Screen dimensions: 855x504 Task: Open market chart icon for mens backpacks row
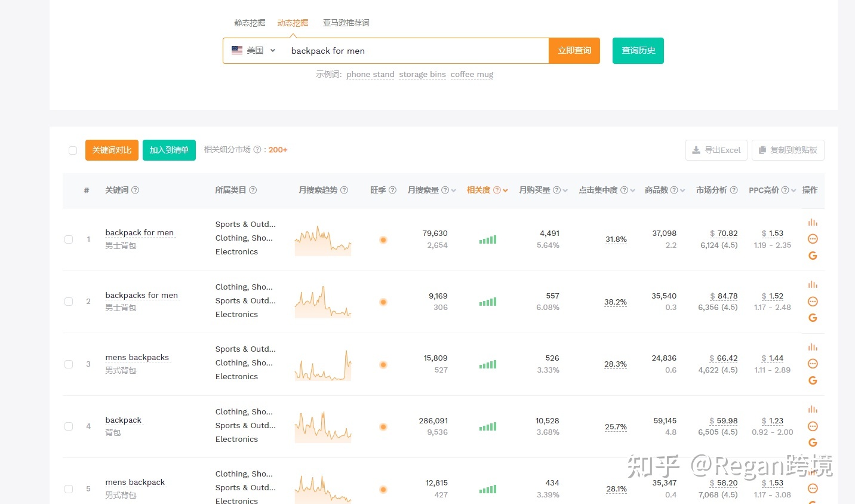tap(813, 348)
